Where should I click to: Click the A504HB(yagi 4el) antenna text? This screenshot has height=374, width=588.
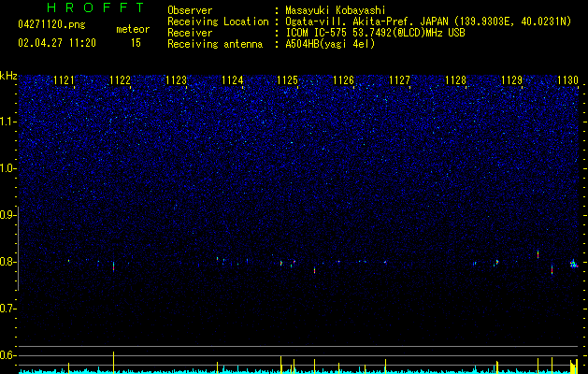coord(330,44)
